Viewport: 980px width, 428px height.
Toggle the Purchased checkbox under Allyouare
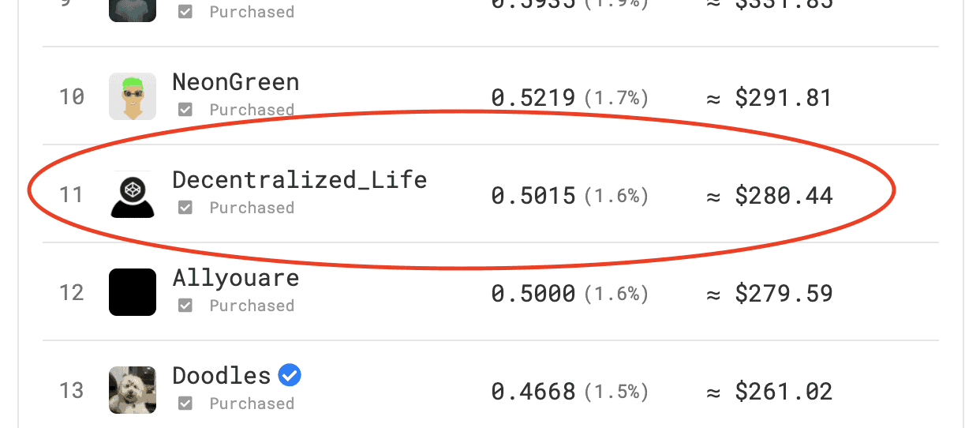[185, 306]
